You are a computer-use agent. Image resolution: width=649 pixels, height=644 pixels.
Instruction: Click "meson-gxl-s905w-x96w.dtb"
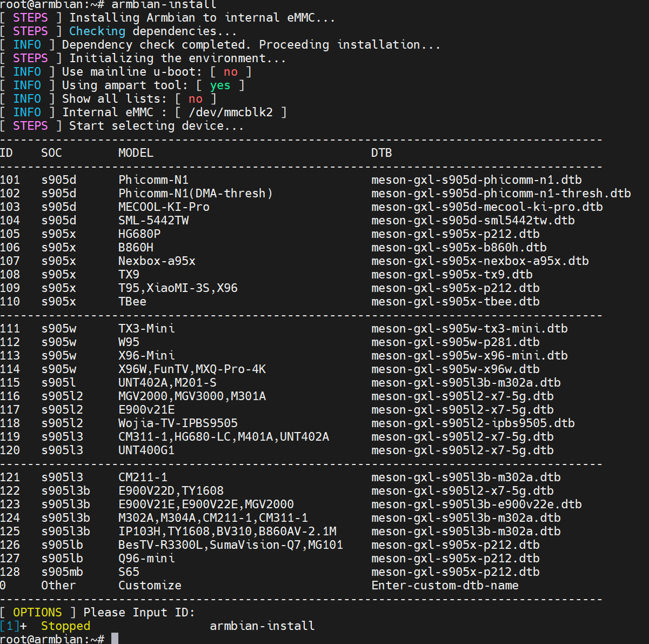(x=456, y=369)
